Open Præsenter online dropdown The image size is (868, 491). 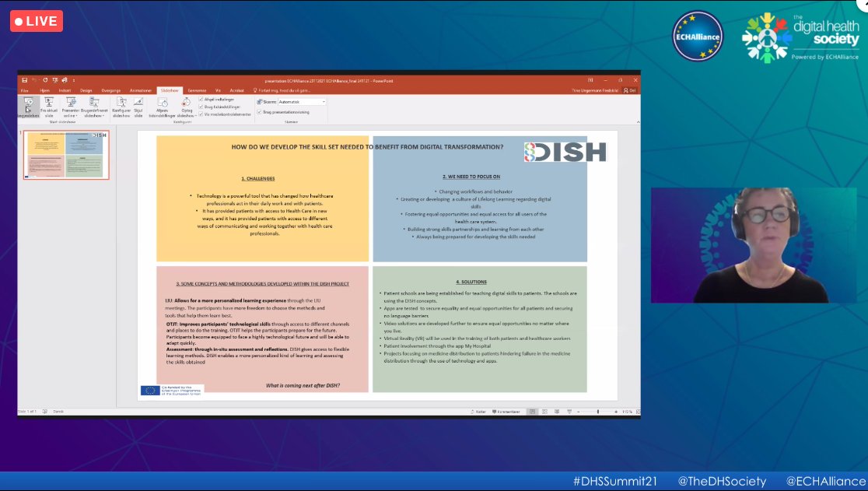pos(70,107)
